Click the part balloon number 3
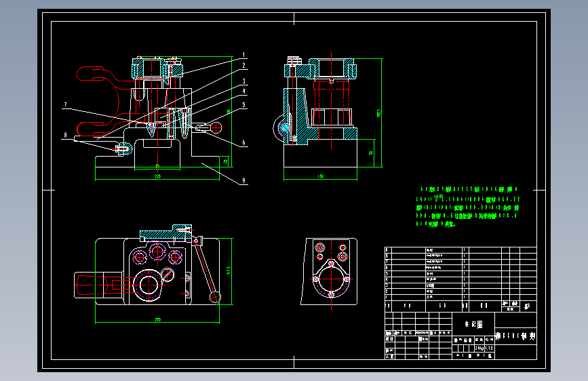 243,81
